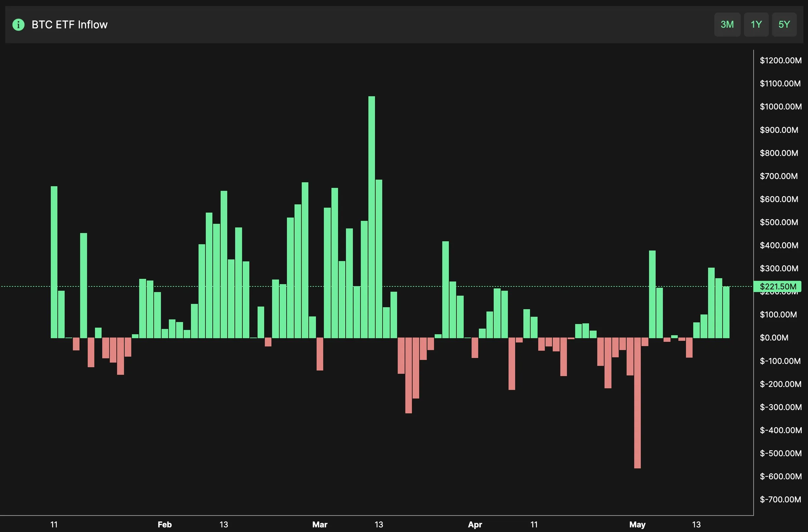
Task: Select the 3M tab in the range selector
Action: pos(727,24)
